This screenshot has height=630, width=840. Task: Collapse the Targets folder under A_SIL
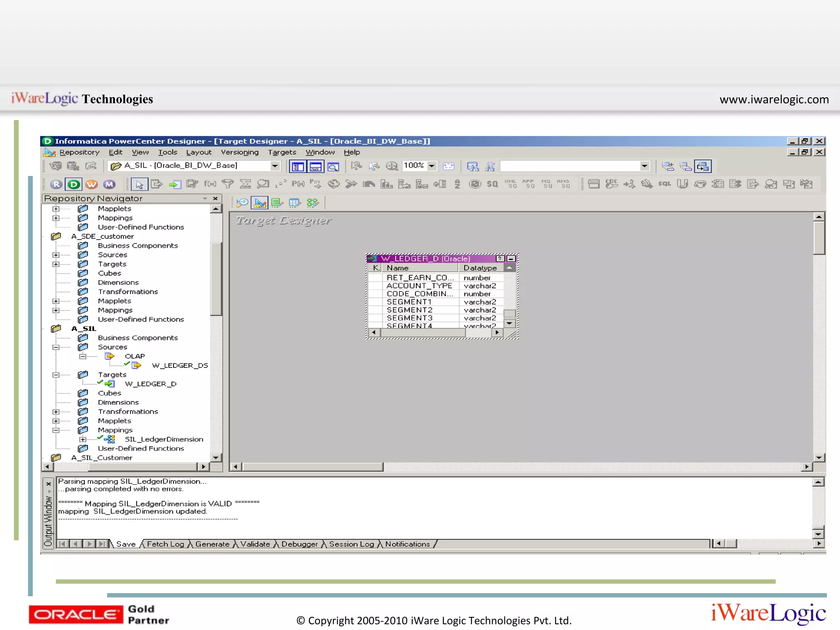56,375
